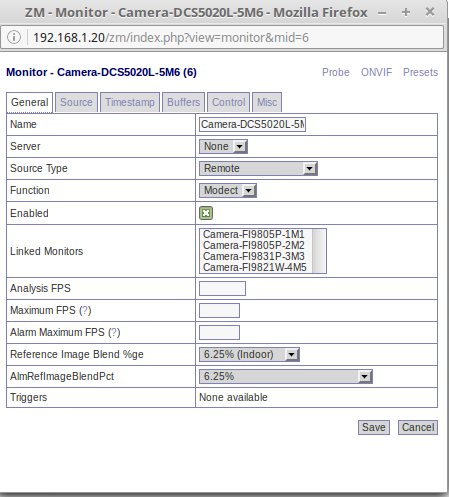The width and height of the screenshot is (449, 497).
Task: Click the Cancel button
Action: click(x=418, y=427)
